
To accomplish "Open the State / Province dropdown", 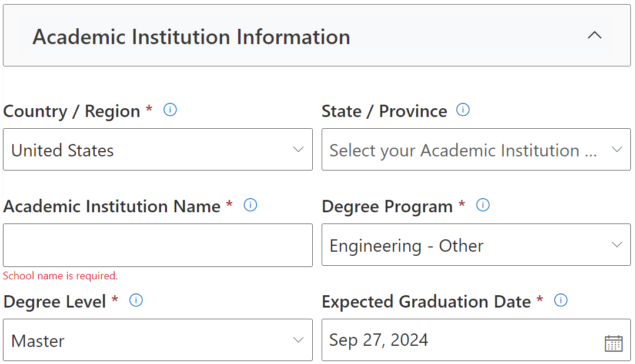I will (476, 150).
